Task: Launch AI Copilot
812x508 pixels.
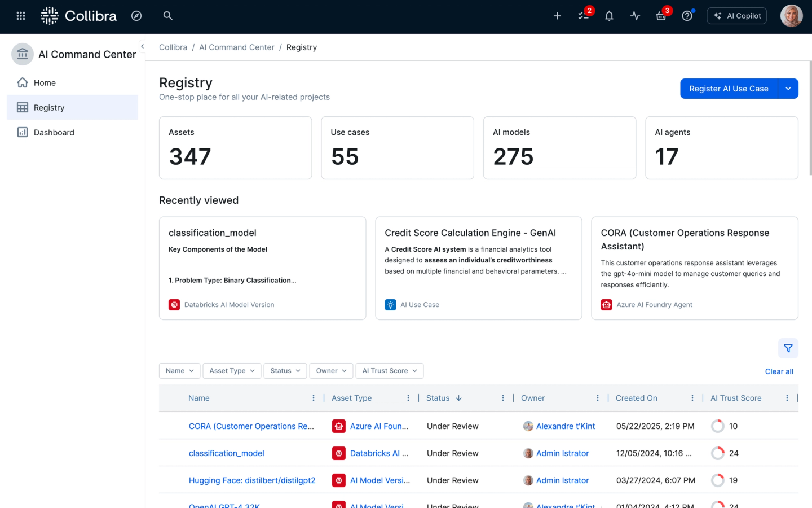Action: point(737,16)
